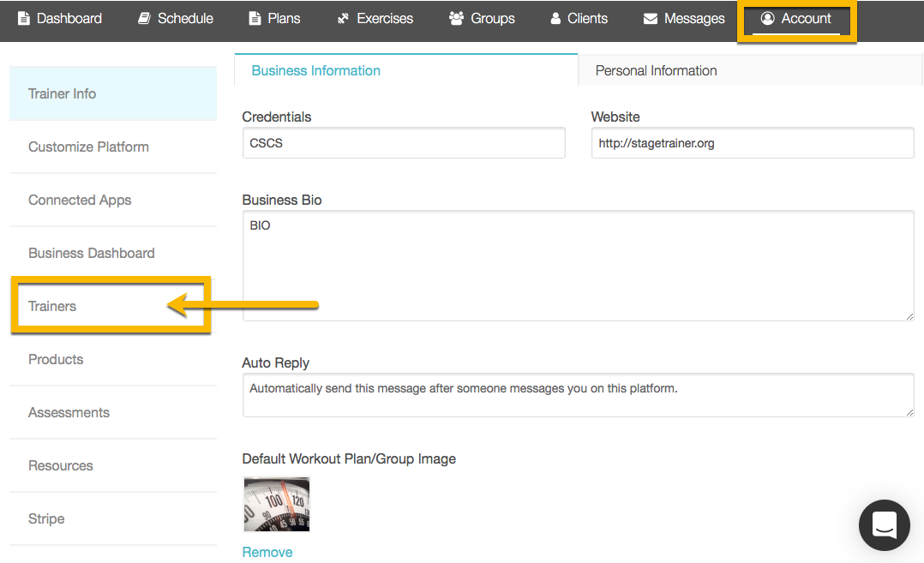Open the Plans section
Screen dimensions: 924x563
tap(274, 19)
